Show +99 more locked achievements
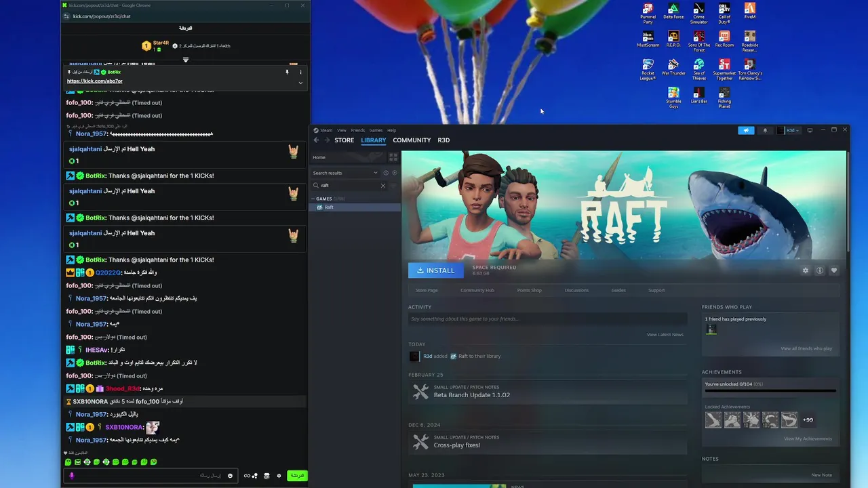 point(808,420)
